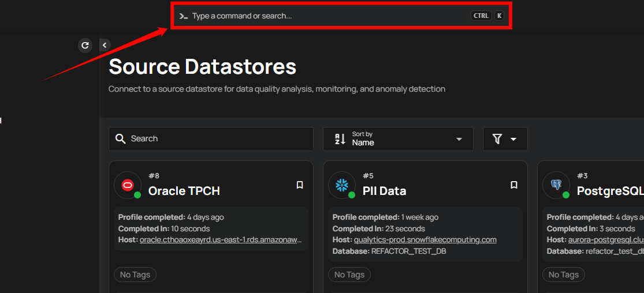Viewport: 644px width, 293px height.
Task: Open the Sort by Name dropdown
Action: click(x=398, y=139)
